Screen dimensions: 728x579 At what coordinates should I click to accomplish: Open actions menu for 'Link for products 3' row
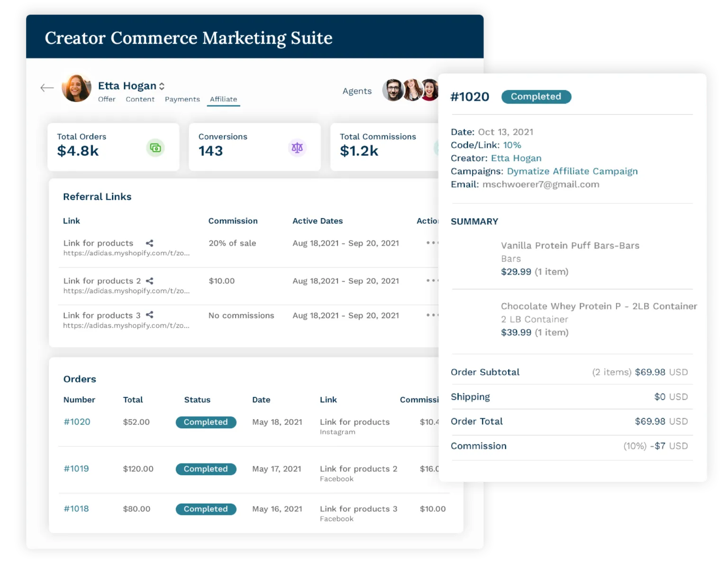tap(432, 315)
